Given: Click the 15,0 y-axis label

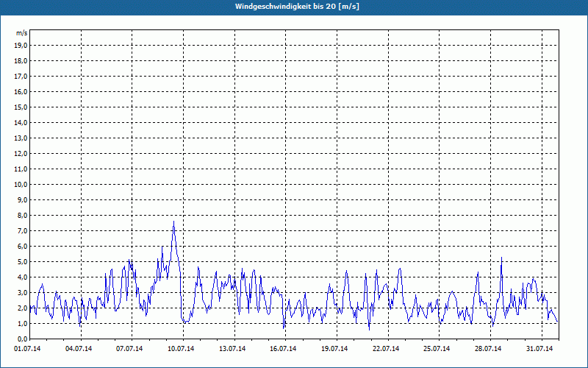Looking at the screenshot, I should (21, 107).
